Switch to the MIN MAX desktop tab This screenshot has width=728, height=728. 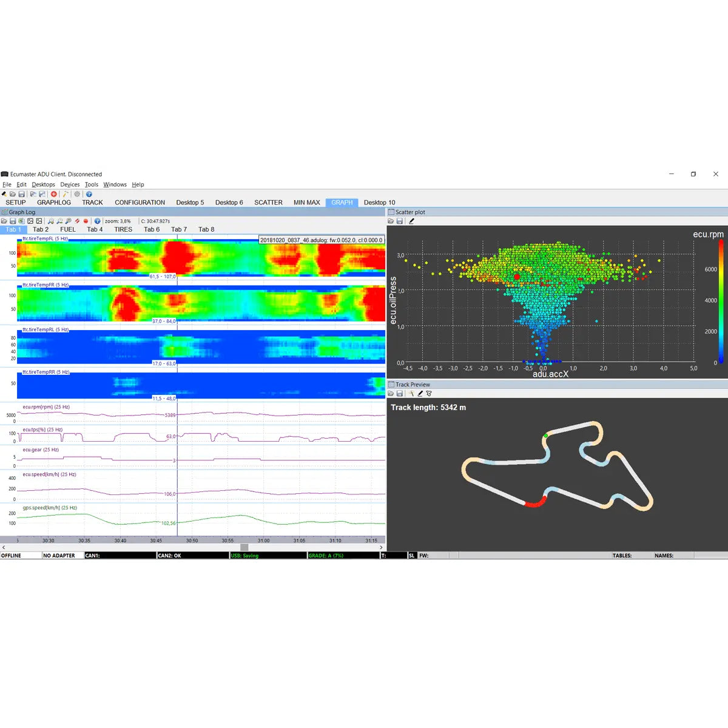coord(306,203)
